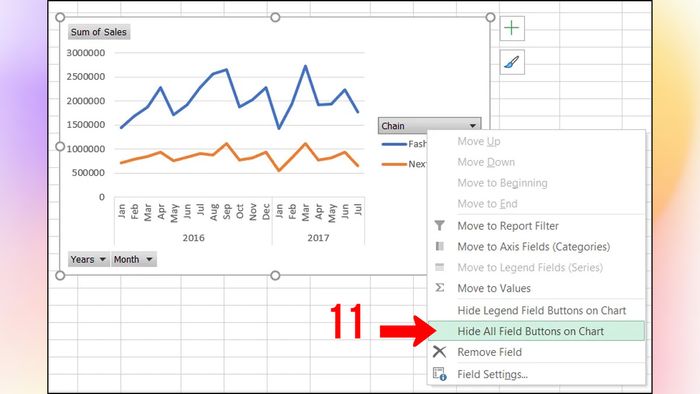Image resolution: width=700 pixels, height=394 pixels.
Task: Click the bottom-left chart resize handle
Action: [x=60, y=275]
